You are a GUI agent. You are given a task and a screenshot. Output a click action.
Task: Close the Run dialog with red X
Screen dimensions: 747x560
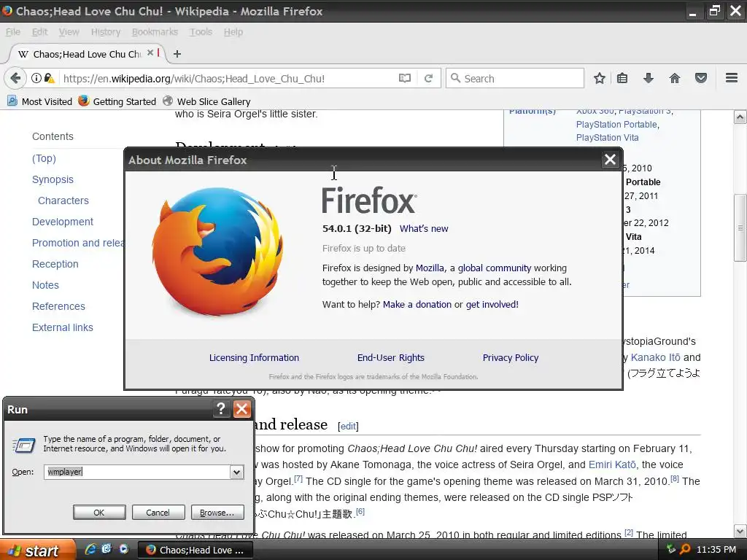pyautogui.click(x=242, y=408)
